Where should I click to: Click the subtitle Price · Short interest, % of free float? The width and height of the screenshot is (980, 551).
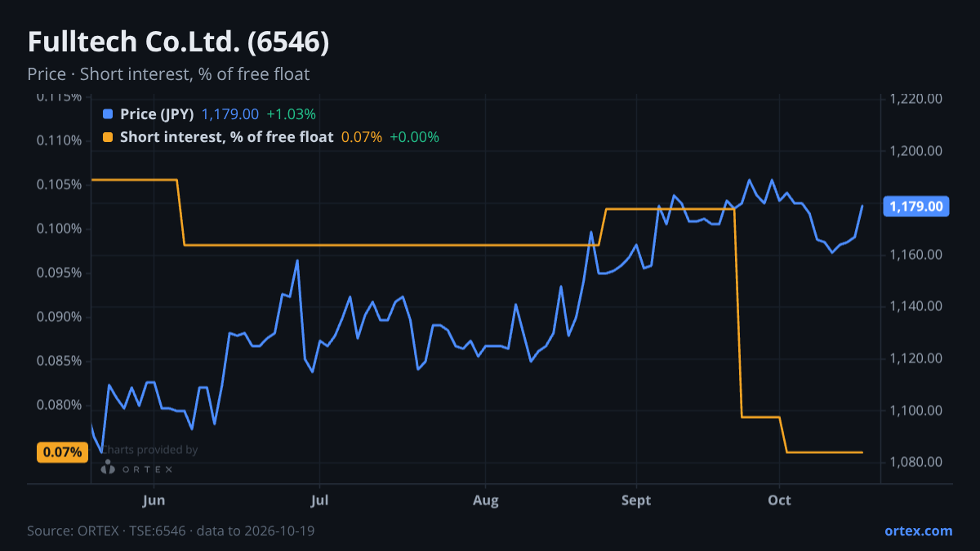click(x=168, y=74)
